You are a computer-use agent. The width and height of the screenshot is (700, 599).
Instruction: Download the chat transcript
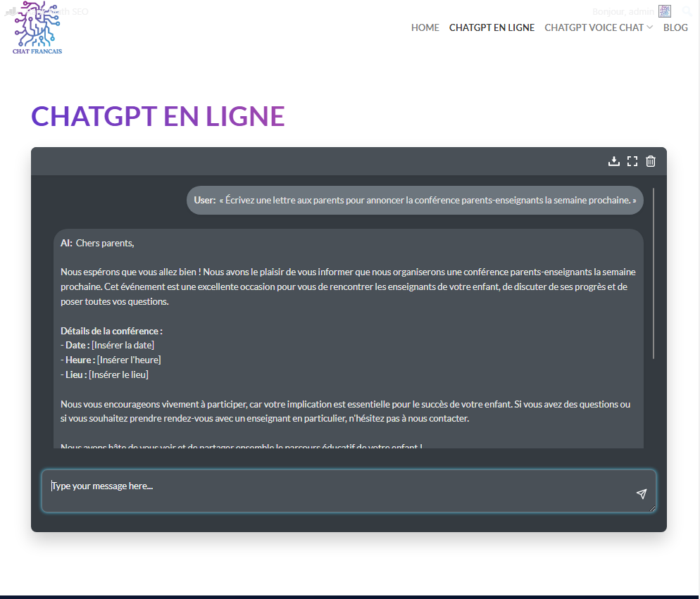point(614,161)
